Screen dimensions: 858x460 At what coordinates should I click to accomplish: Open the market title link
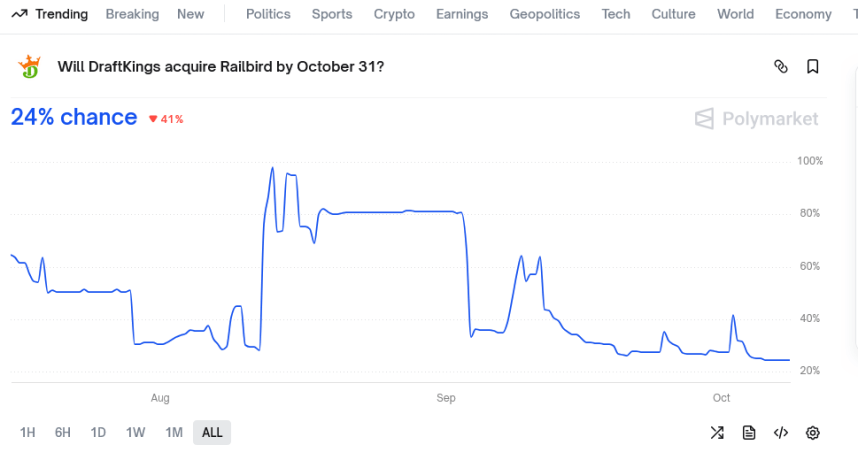coord(221,67)
